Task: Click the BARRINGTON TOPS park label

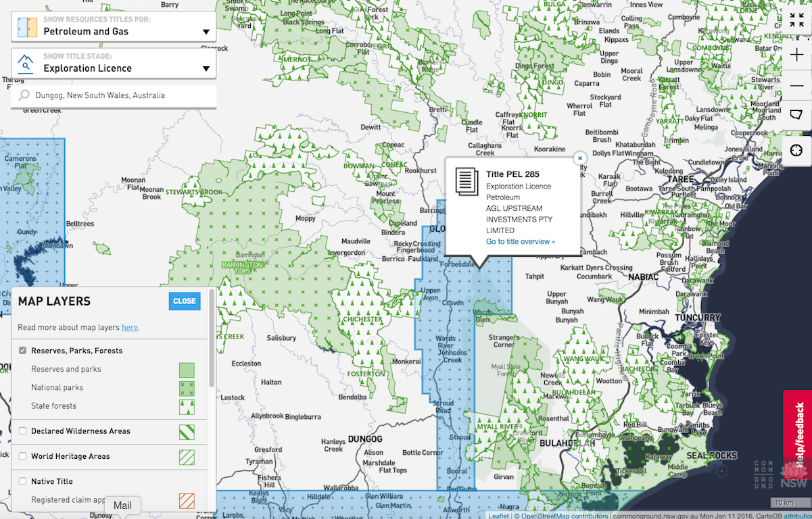Action: (x=242, y=268)
